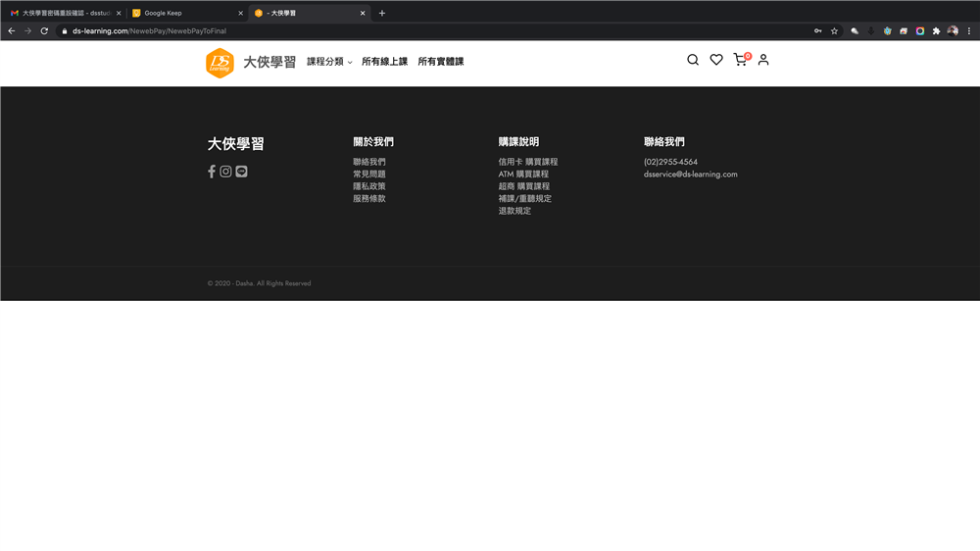Open the 隱私政策 footer link
Screen dimensions: 980x551
(x=369, y=186)
